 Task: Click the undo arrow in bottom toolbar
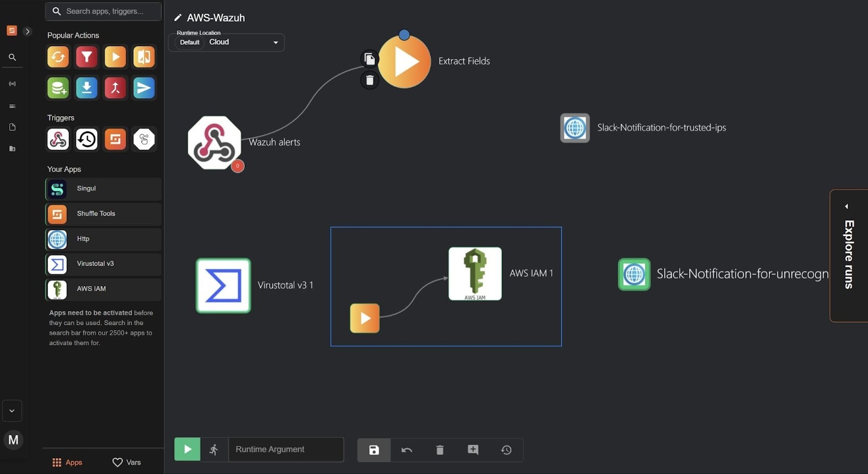[407, 450]
